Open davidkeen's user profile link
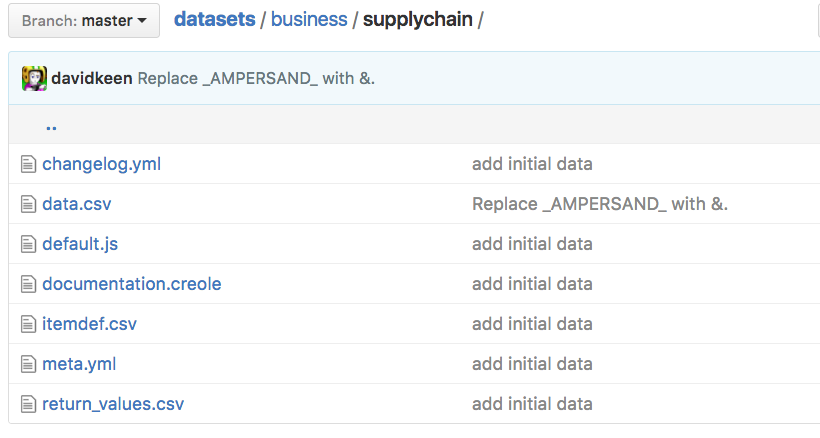 [92, 78]
